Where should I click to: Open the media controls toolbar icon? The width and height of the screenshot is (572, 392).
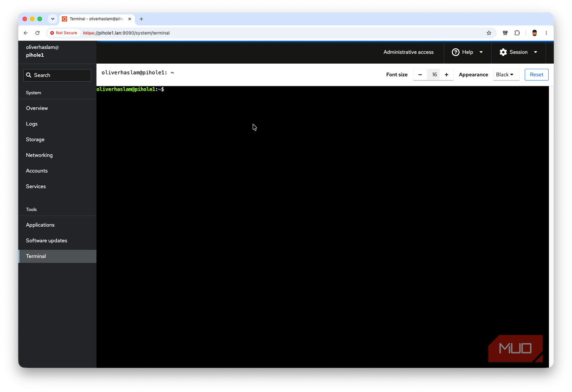coord(505,33)
